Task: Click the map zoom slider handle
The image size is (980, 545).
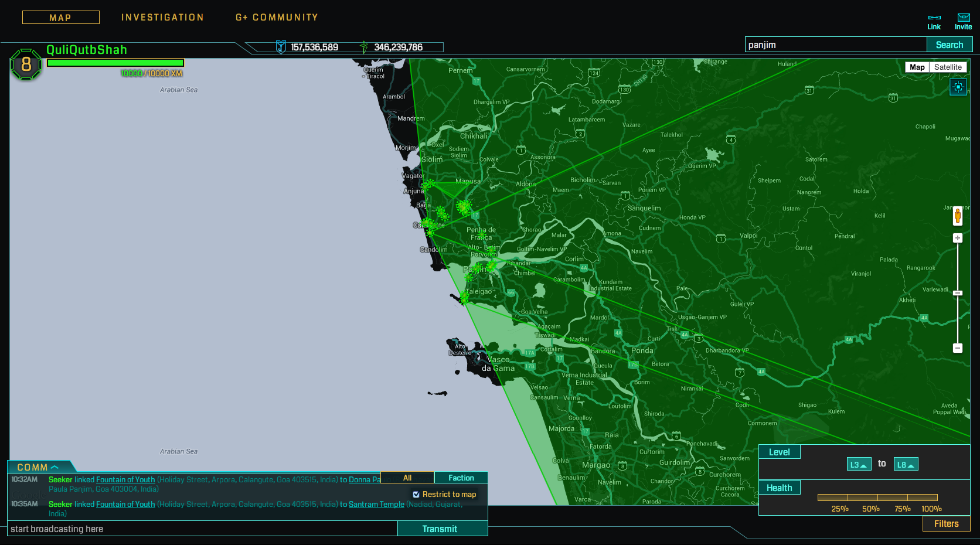Action: click(958, 293)
